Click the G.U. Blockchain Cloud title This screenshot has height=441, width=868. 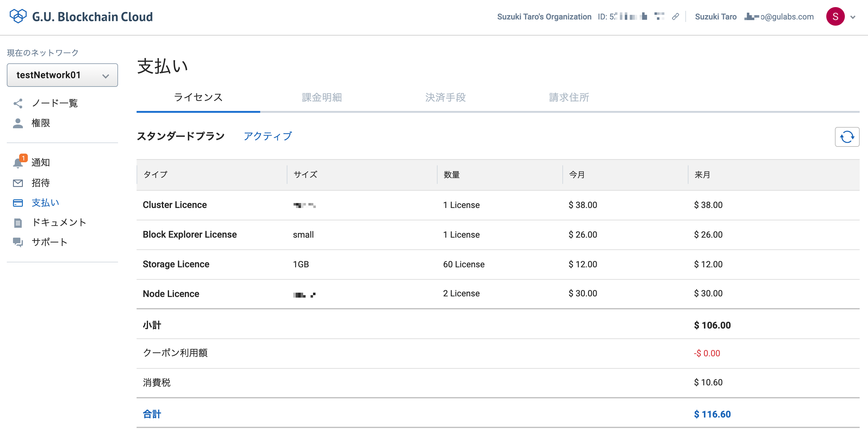tap(92, 16)
